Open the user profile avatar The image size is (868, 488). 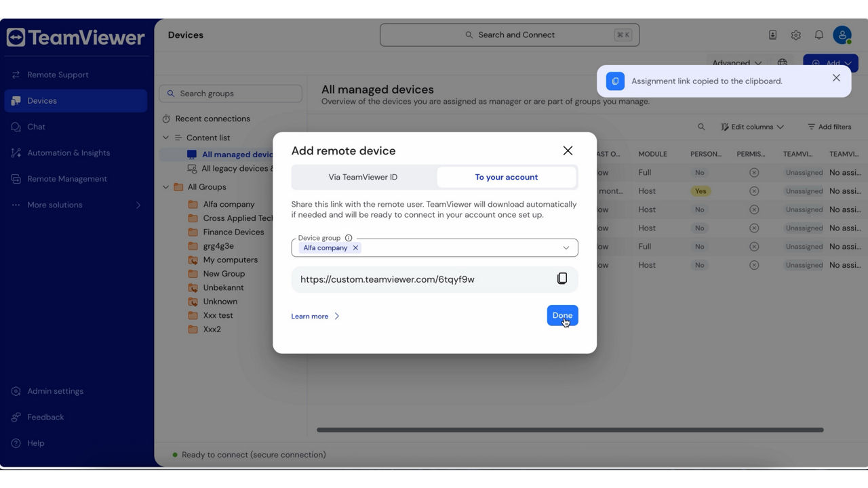pyautogui.click(x=842, y=35)
